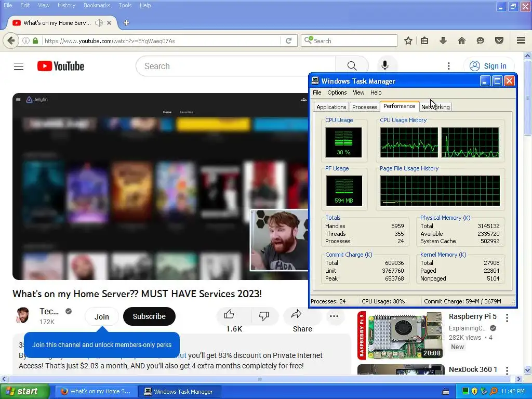Click the horizontal scrollbar right arrow

[x=518, y=379]
